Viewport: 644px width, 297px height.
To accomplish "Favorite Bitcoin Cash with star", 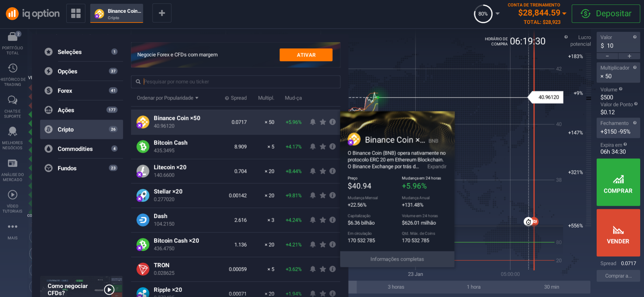I will [x=323, y=147].
